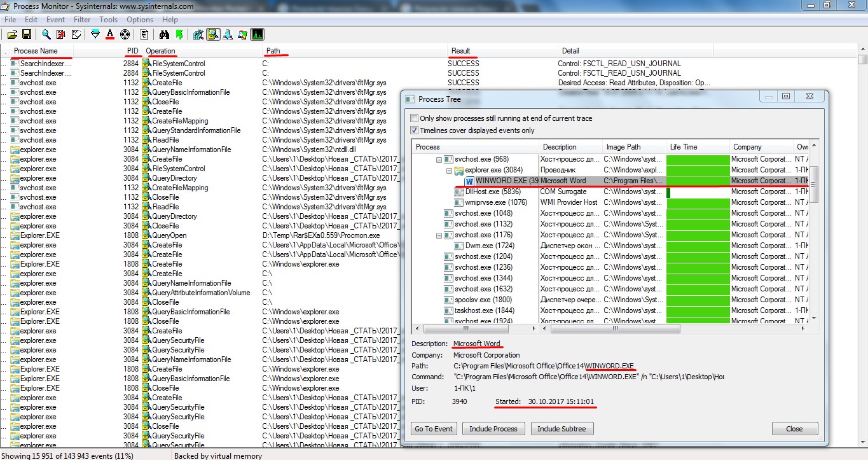
Task: Sort by the Process Name column header
Action: pyautogui.click(x=42, y=51)
